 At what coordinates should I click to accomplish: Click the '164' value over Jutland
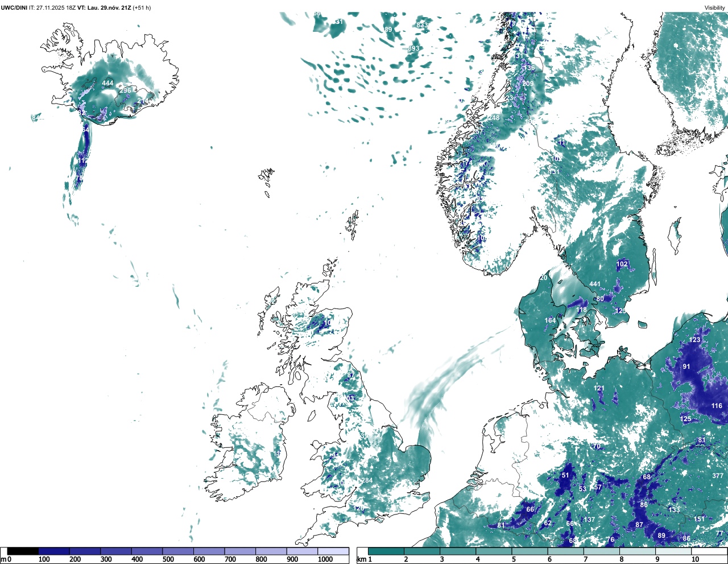(x=550, y=320)
